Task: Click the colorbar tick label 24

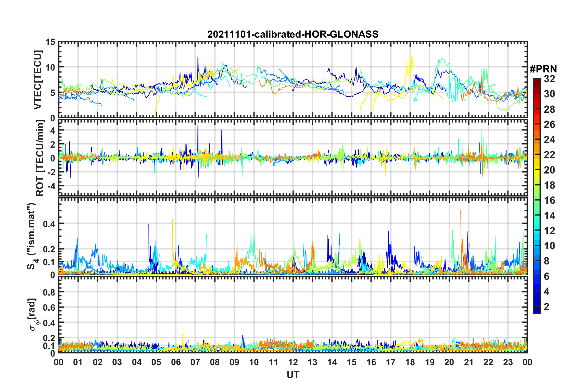Action: click(x=549, y=140)
